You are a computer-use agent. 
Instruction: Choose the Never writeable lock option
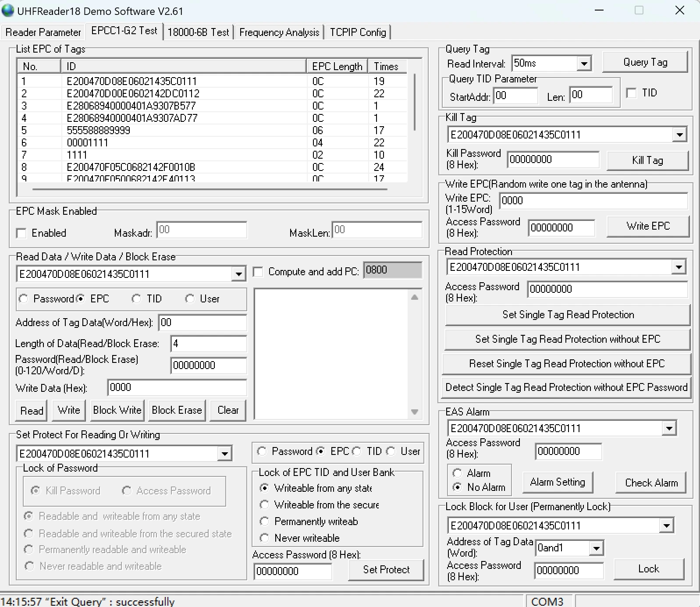click(x=265, y=538)
